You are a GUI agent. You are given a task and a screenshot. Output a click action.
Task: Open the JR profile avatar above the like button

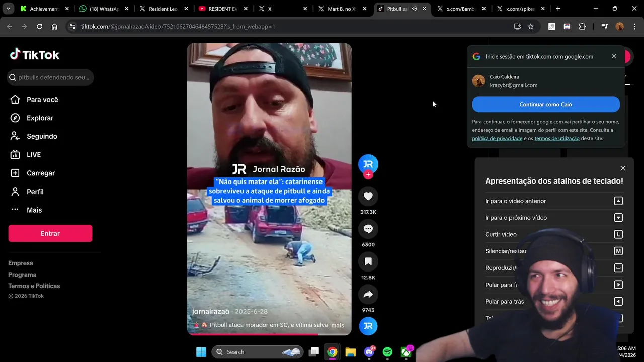click(368, 164)
